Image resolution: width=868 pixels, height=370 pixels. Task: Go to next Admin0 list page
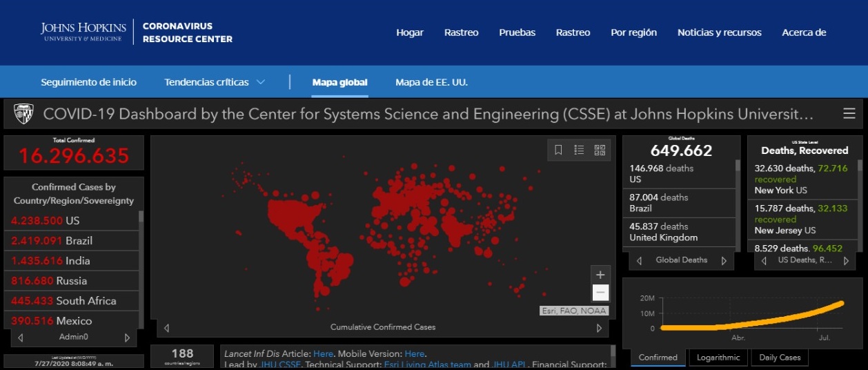point(127,338)
